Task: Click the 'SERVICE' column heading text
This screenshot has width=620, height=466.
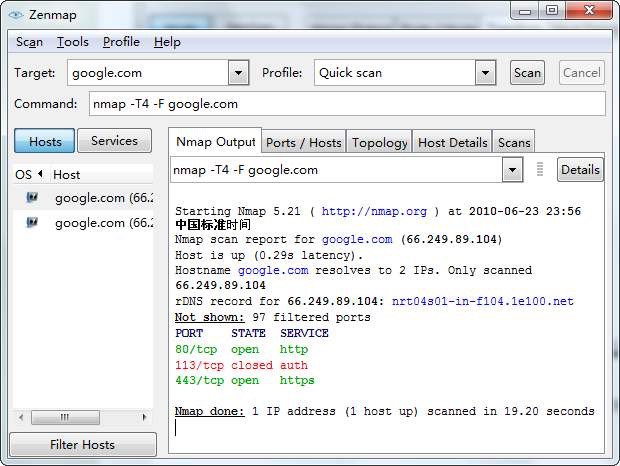Action: 304,333
